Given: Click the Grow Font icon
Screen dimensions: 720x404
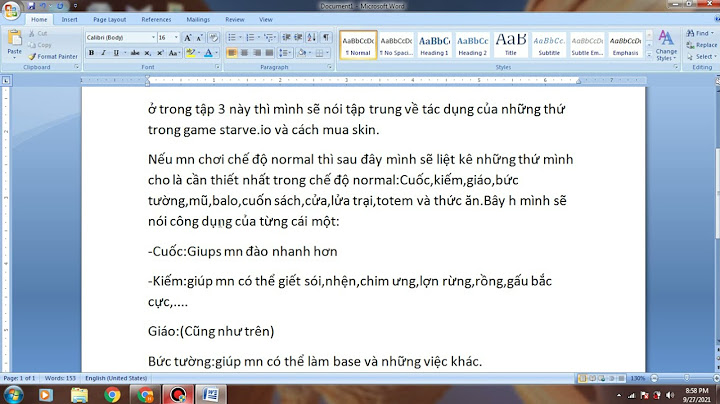Looking at the screenshot, I should (187, 38).
